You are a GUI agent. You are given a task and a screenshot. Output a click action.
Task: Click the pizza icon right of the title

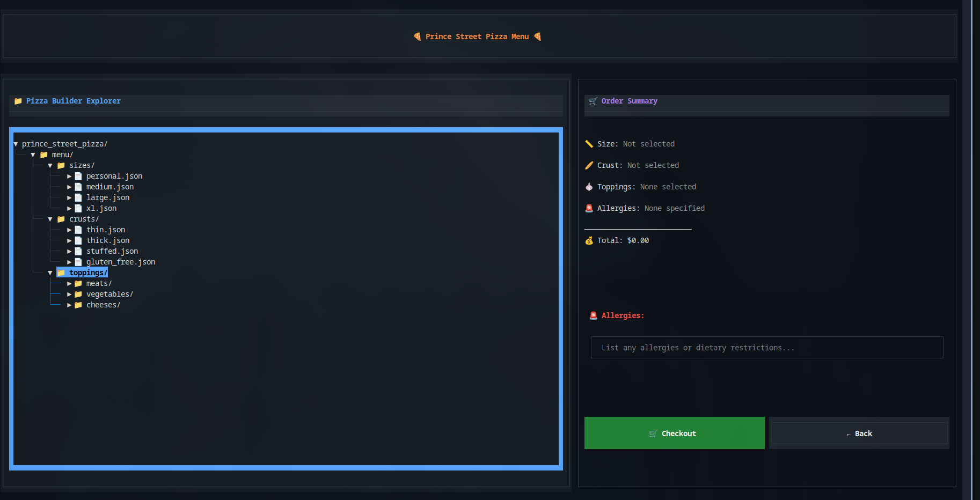pyautogui.click(x=537, y=37)
